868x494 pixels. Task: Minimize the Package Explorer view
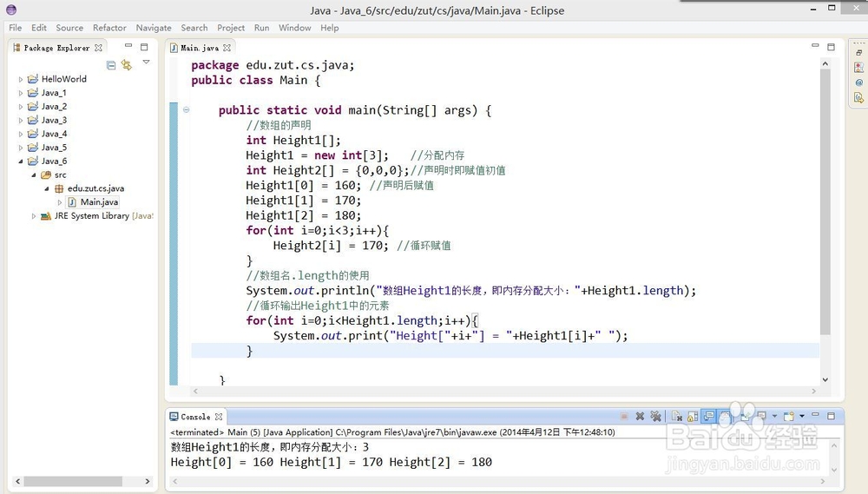click(x=128, y=46)
